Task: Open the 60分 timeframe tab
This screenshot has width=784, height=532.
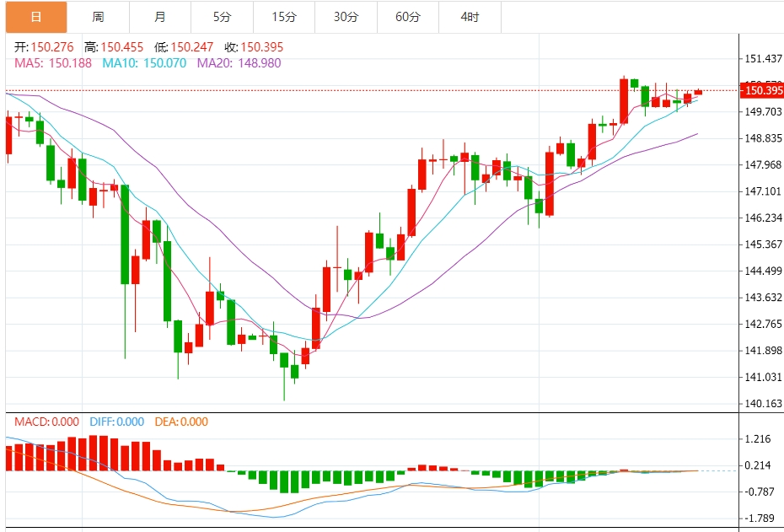Action: pyautogui.click(x=409, y=17)
